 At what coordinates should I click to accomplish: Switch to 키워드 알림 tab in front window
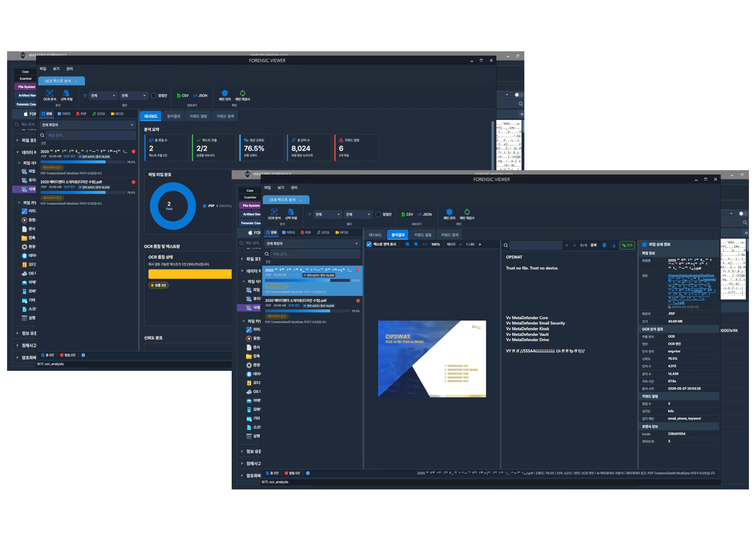pyautogui.click(x=423, y=235)
